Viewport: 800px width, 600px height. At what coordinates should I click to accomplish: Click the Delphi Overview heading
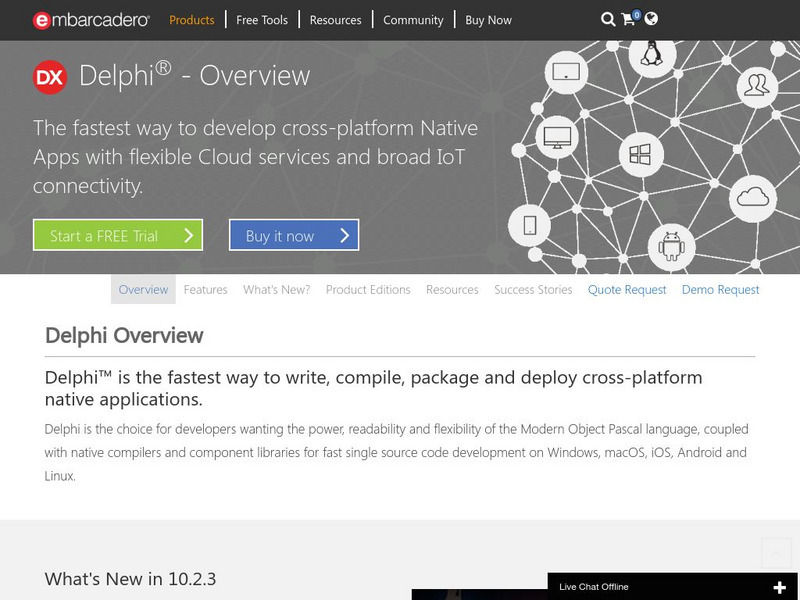tap(124, 335)
